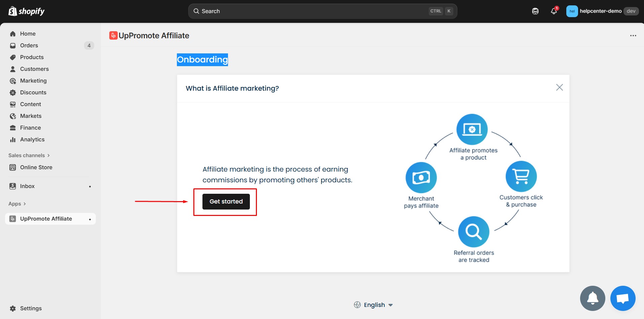Click the reminder bell widget bottom right
The width and height of the screenshot is (644, 319).
click(x=592, y=298)
